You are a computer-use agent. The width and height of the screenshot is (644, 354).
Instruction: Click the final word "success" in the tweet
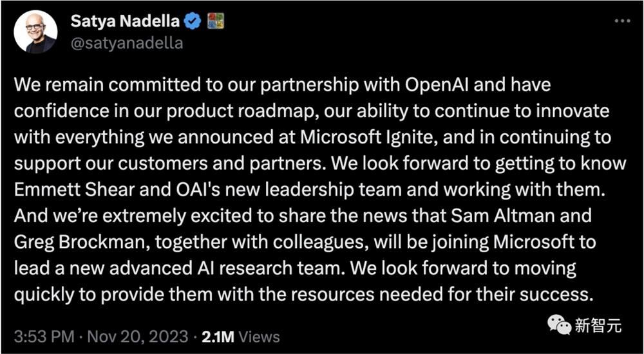tap(560, 294)
